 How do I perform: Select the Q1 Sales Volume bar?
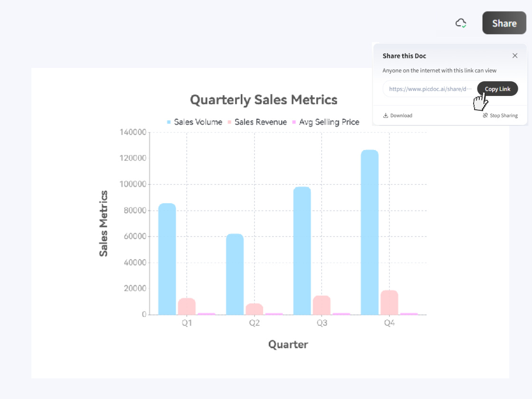coord(167,259)
